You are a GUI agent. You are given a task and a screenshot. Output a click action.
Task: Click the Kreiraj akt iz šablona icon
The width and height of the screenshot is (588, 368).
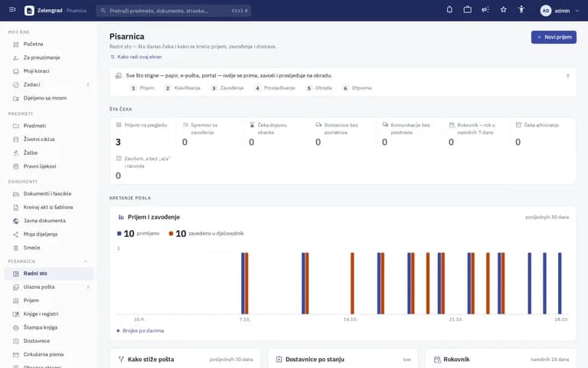16,207
